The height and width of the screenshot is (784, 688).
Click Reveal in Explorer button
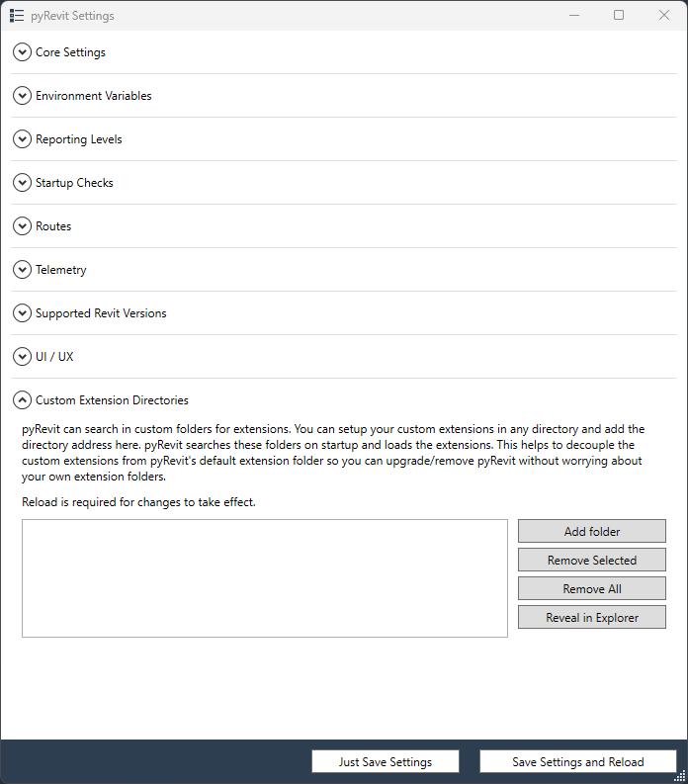tap(592, 618)
